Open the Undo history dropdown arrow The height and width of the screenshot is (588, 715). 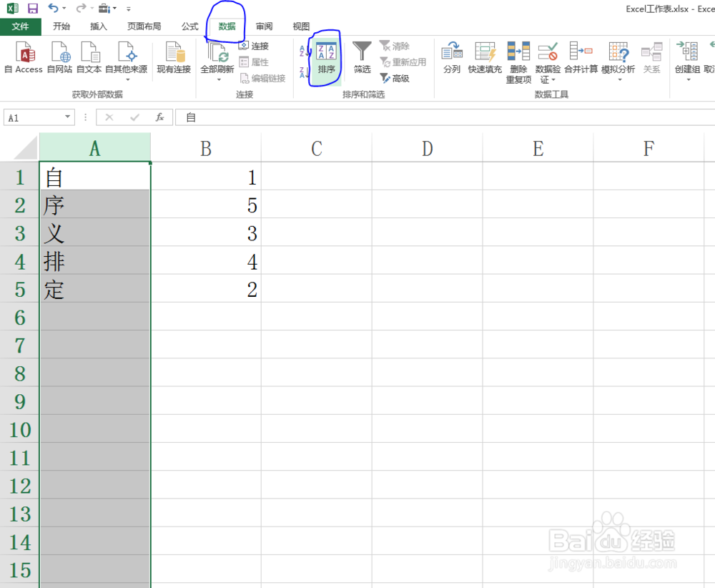(x=64, y=8)
